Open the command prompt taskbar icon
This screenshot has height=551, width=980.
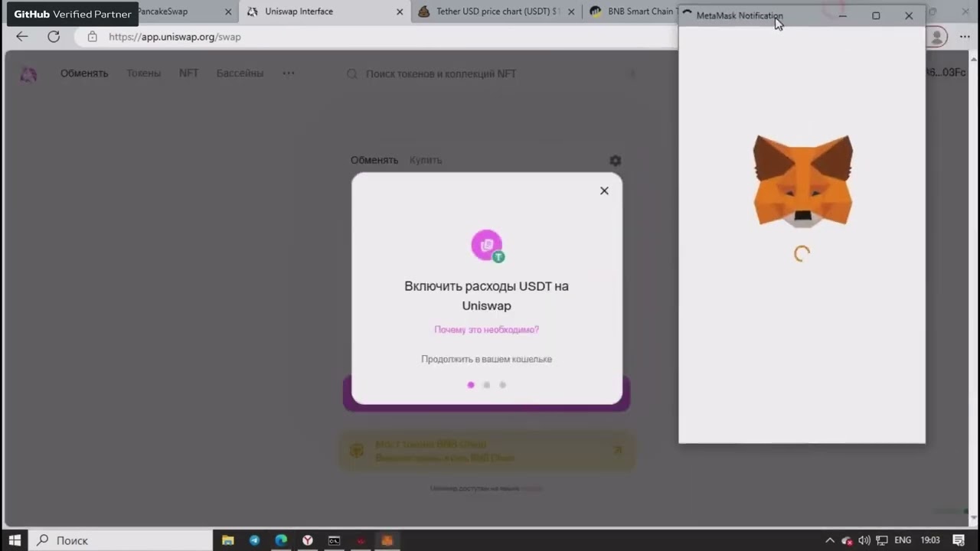pos(334,540)
